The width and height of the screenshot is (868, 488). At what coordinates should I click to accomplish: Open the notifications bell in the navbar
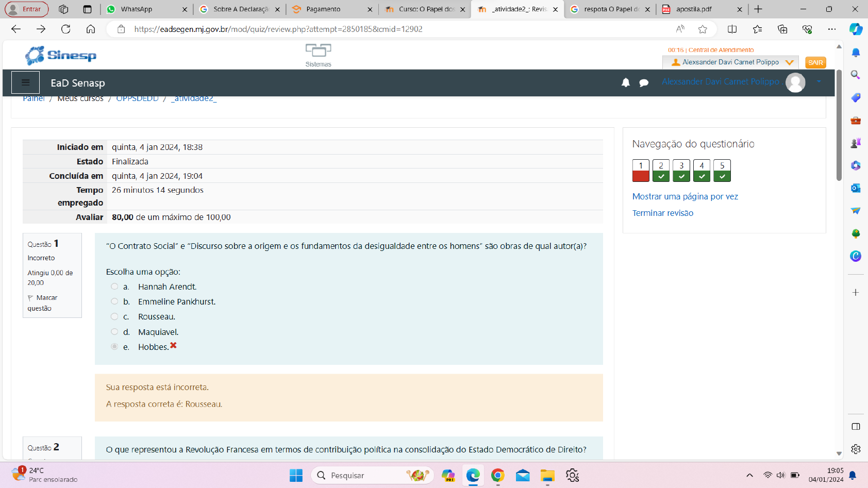point(625,82)
